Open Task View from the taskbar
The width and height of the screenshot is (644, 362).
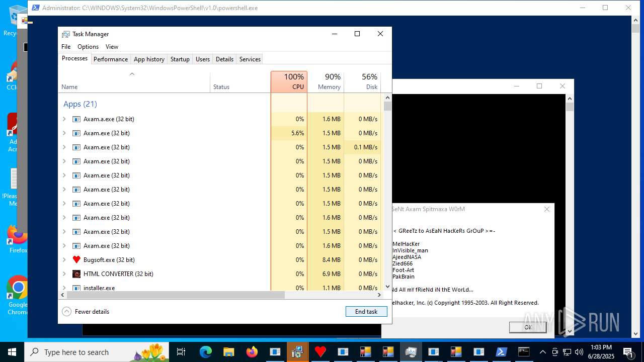pos(181,352)
